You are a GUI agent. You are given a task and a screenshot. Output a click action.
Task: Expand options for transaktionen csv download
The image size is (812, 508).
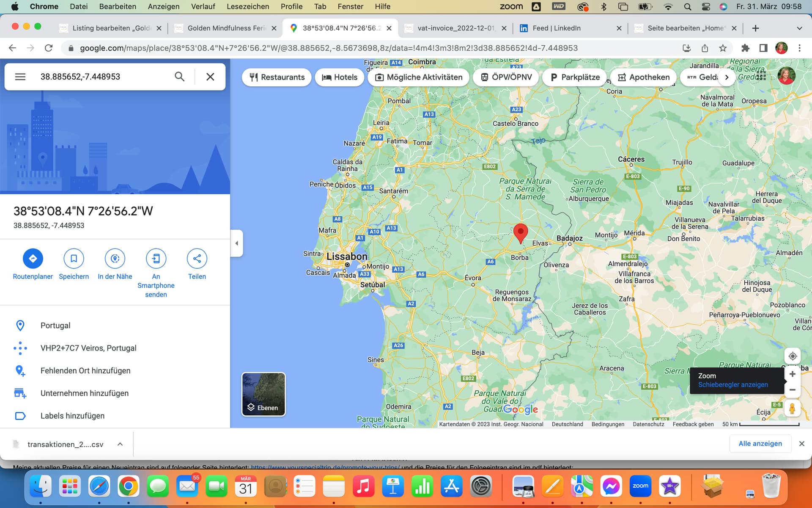(120, 444)
